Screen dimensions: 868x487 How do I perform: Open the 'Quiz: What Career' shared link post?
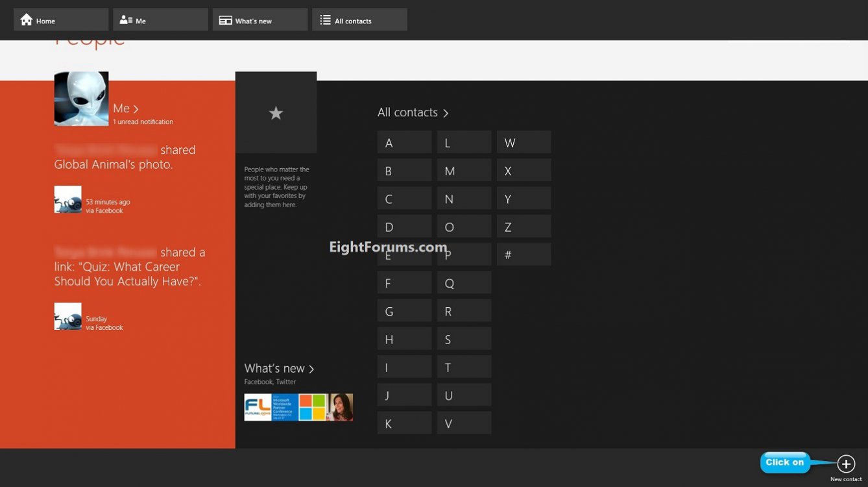point(130,267)
